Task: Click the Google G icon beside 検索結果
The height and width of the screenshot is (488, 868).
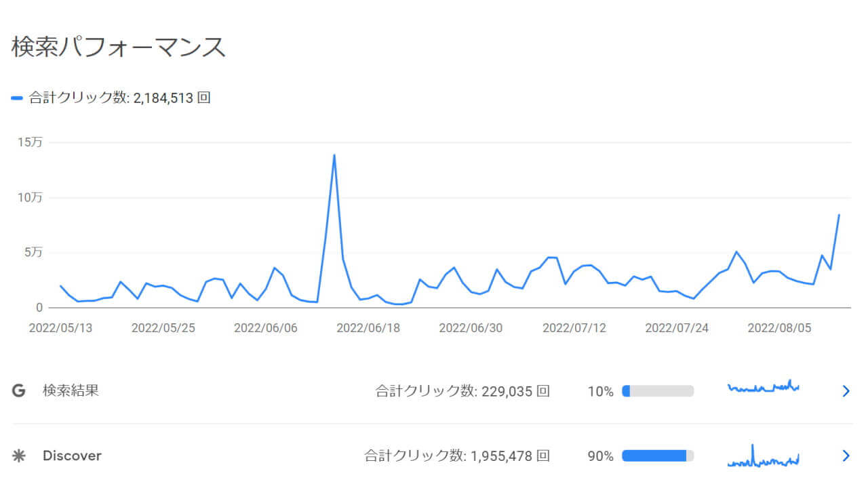Action: click(x=19, y=390)
